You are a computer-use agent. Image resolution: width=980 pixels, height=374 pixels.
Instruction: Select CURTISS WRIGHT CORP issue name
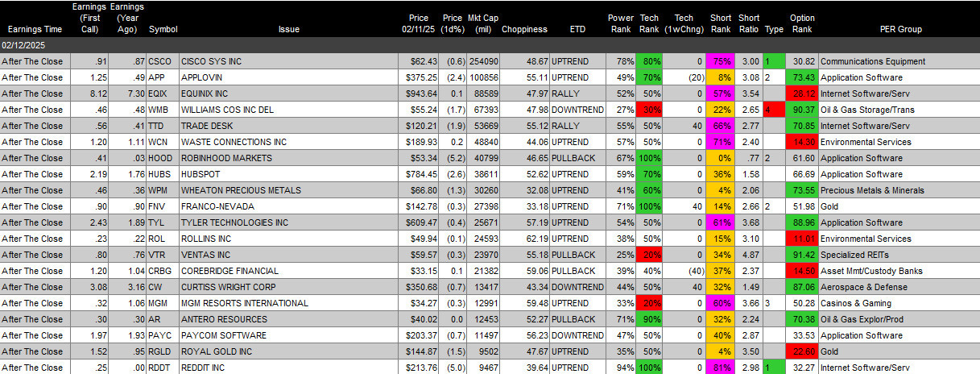[x=229, y=287]
